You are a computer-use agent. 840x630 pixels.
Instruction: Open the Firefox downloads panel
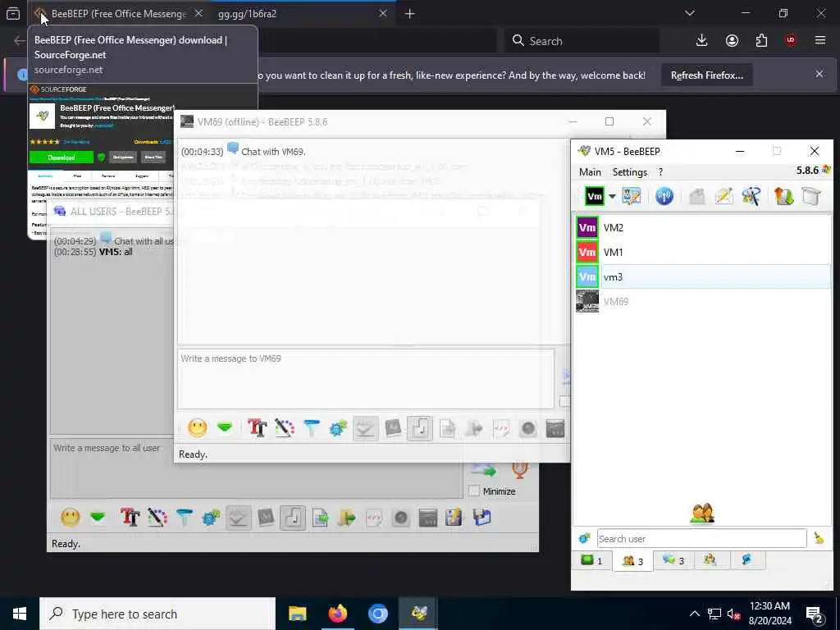click(702, 41)
